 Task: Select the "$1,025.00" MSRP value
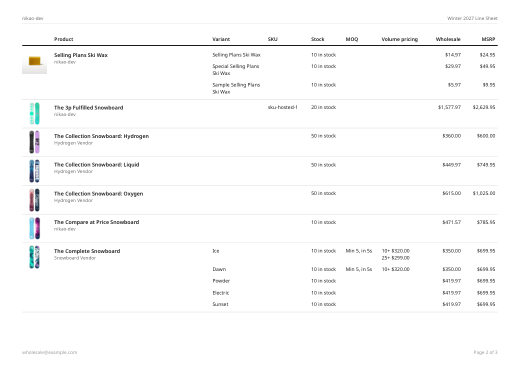click(x=484, y=193)
